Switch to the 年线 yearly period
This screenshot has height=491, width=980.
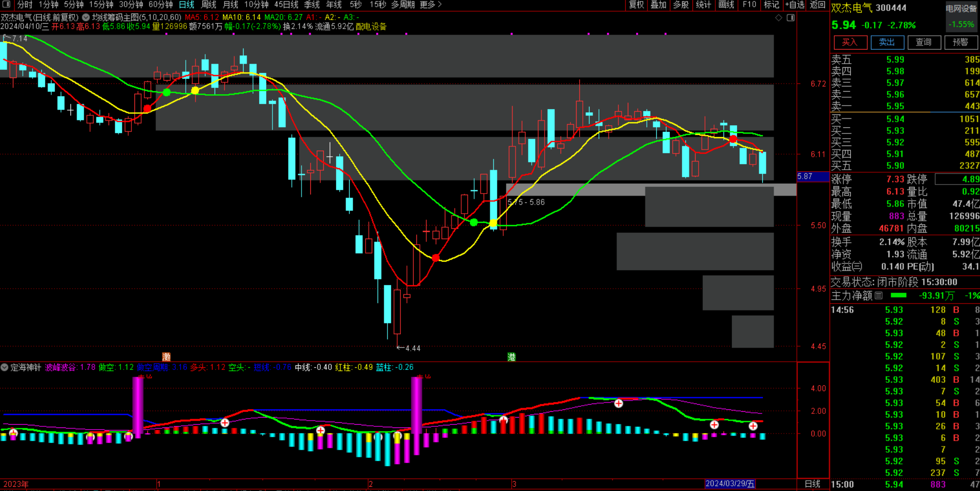click(334, 5)
